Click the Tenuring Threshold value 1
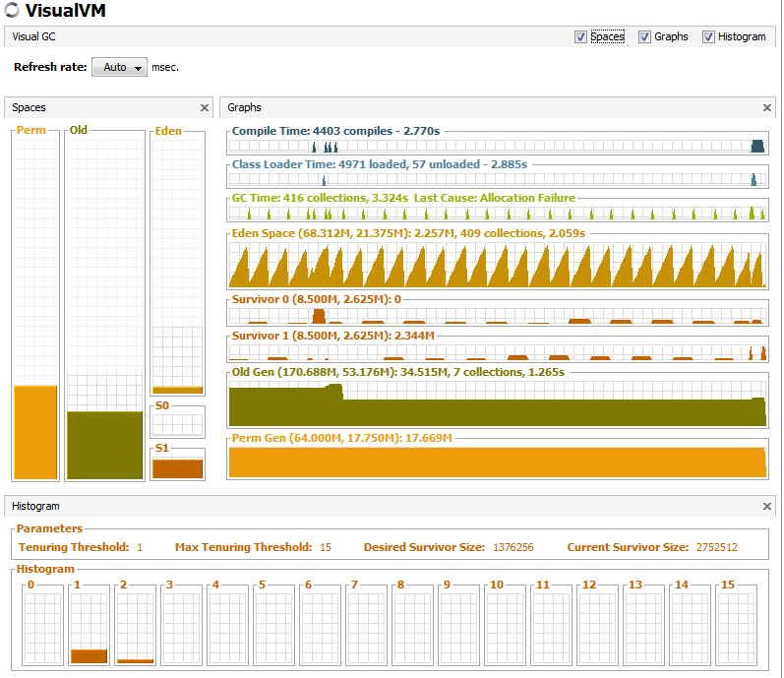Viewport: 784px width, 678px height. point(140,547)
